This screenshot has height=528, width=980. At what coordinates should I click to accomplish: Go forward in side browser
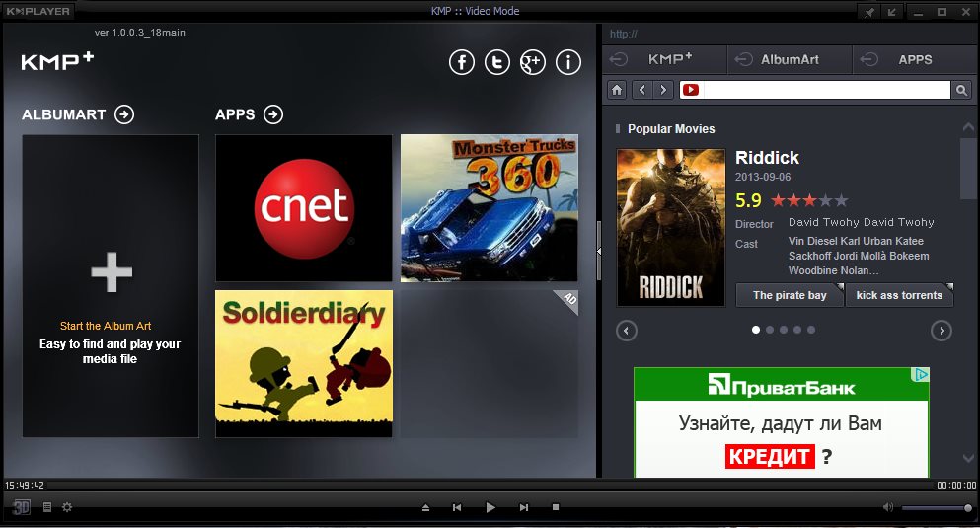click(663, 90)
